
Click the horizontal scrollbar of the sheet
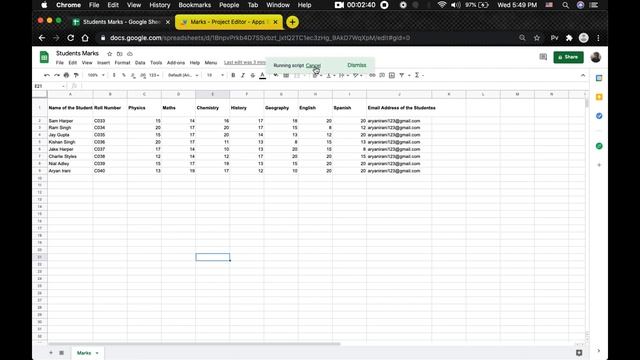(x=194, y=344)
